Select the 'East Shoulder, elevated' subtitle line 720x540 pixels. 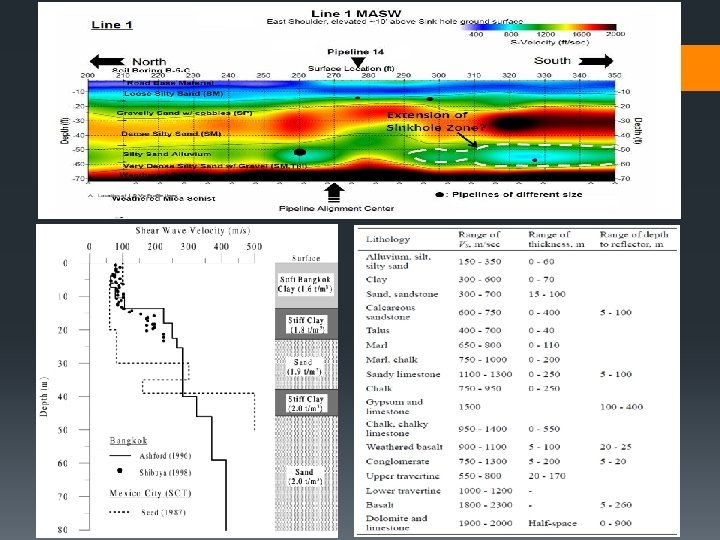pos(395,22)
